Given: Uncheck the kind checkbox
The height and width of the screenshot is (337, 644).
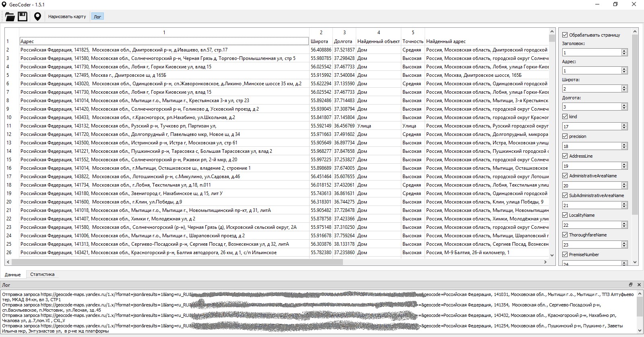Looking at the screenshot, I should click(565, 117).
